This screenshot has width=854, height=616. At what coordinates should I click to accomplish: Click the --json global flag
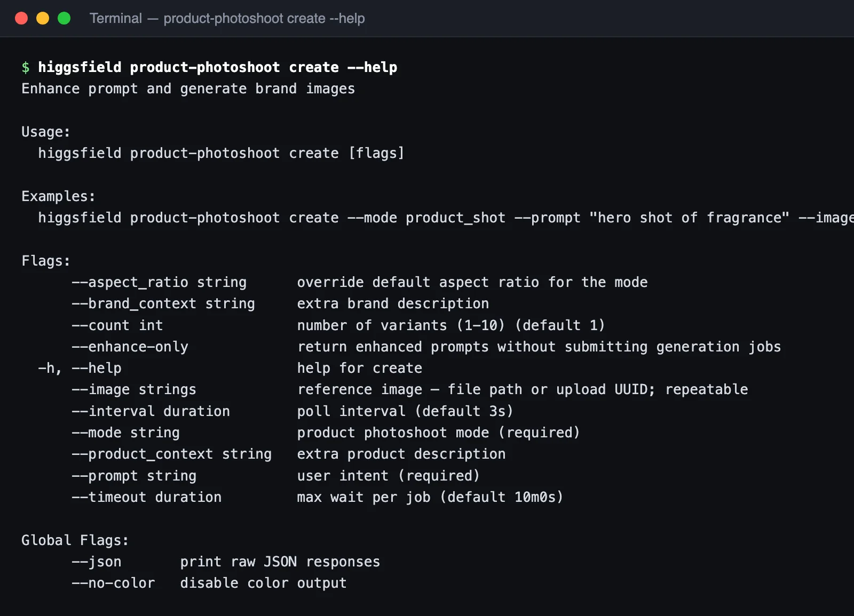tap(97, 562)
